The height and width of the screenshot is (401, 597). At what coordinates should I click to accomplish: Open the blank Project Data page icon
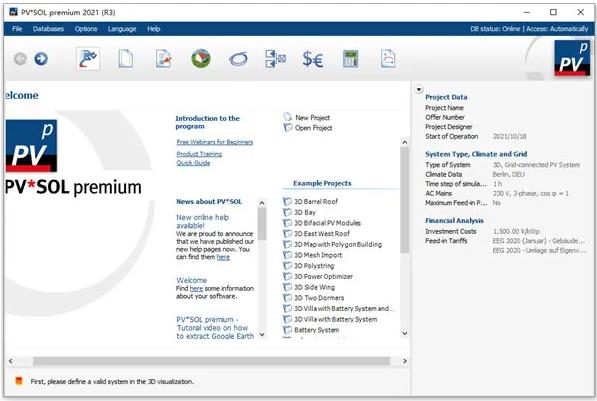[126, 59]
